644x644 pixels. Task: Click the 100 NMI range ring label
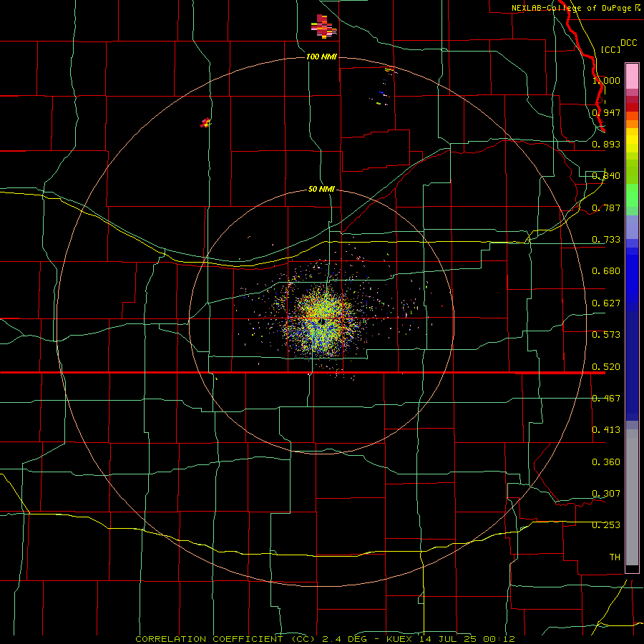(321, 57)
